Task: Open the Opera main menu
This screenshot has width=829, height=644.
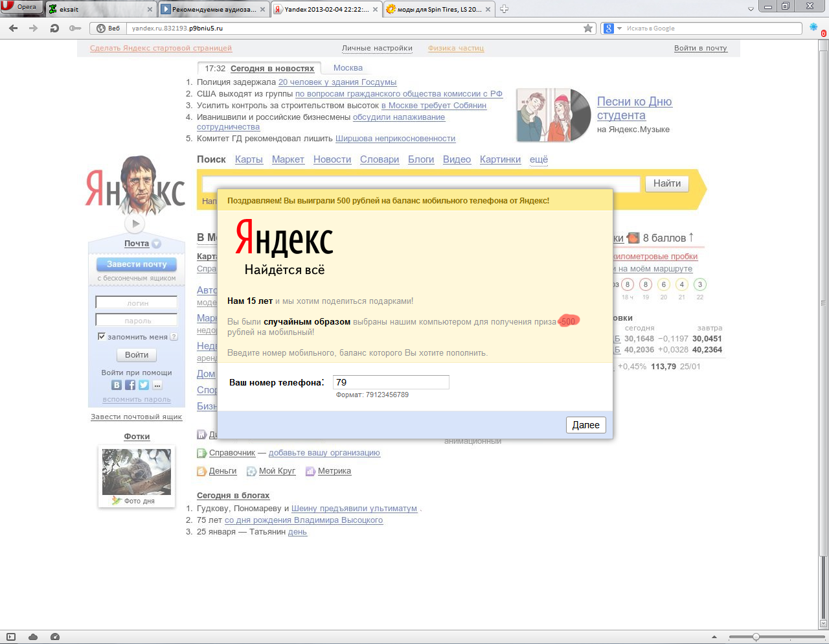Action: [21, 7]
